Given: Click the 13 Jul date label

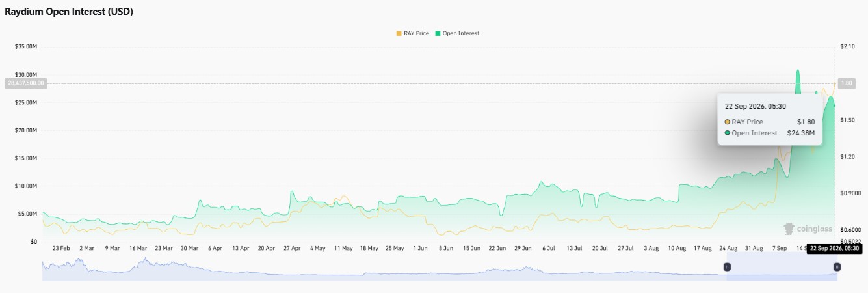Looking at the screenshot, I should click(573, 249).
